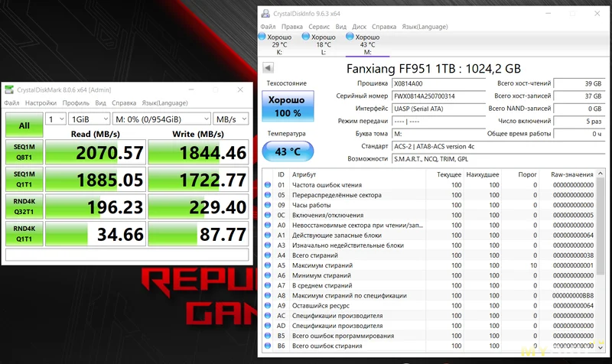Image resolution: width=612 pixels, height=364 pixels.
Task: Open Справка menu in CrystalDiskMark
Action: tap(124, 103)
